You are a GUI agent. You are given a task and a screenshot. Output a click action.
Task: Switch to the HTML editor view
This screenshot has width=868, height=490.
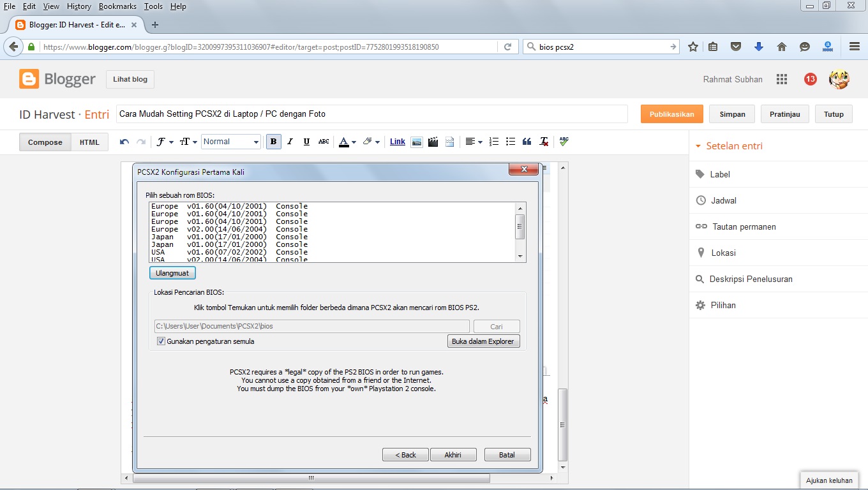pos(89,142)
